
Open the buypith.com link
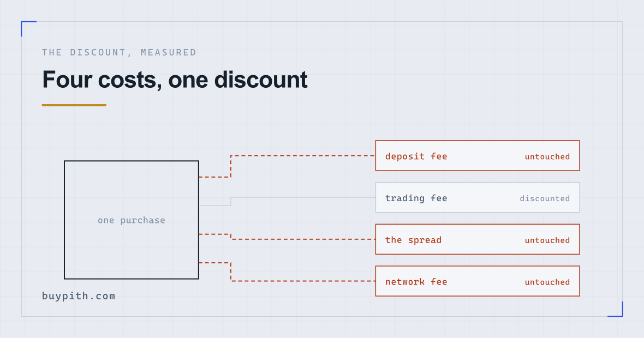[79, 296]
